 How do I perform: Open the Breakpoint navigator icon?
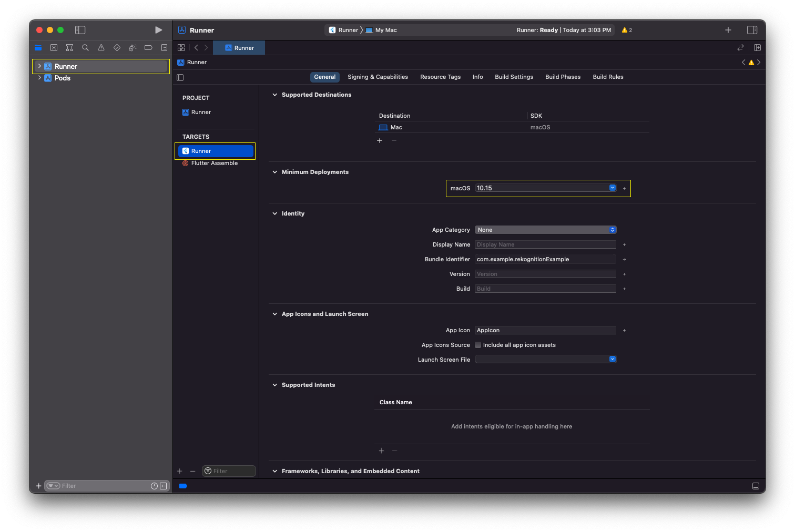(148, 47)
